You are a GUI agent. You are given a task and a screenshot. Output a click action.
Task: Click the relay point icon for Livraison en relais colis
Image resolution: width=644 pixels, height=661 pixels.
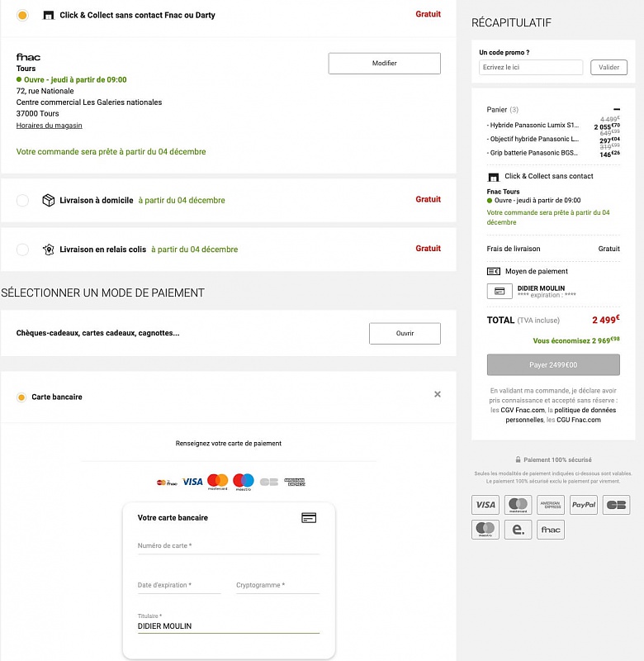point(48,250)
